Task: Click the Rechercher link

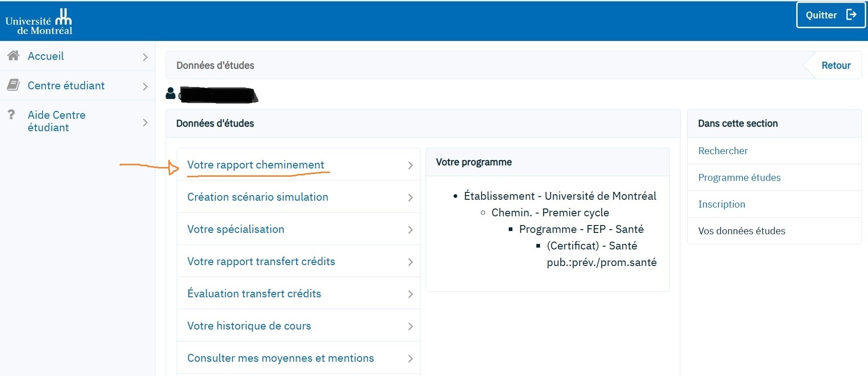Action: pos(723,151)
